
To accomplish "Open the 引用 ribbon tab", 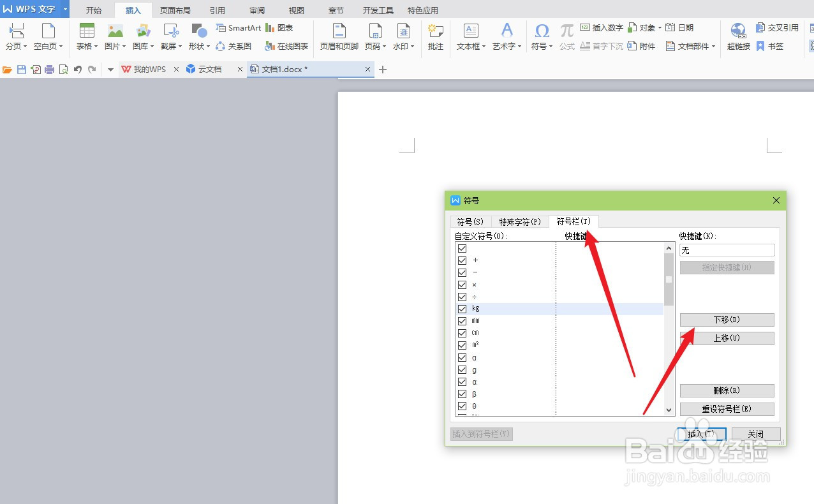I will tap(217, 11).
